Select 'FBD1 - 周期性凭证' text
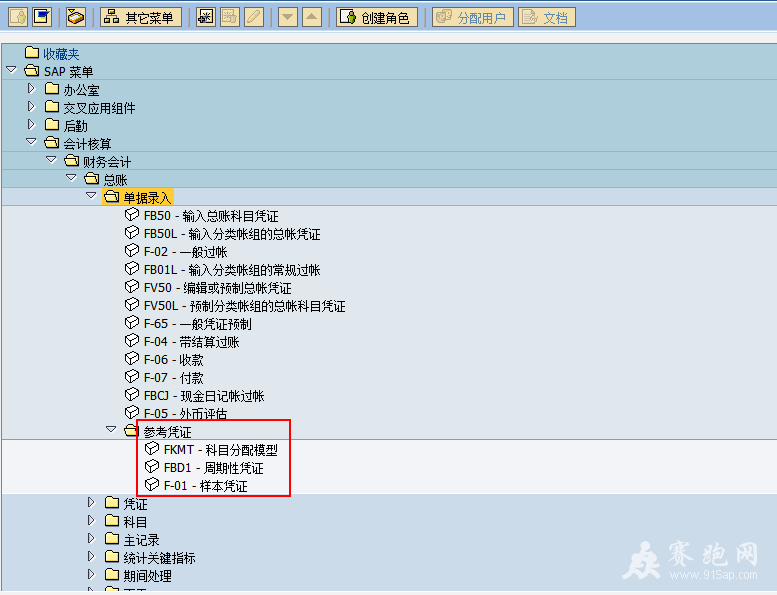The width and height of the screenshot is (777, 595). pos(214,468)
